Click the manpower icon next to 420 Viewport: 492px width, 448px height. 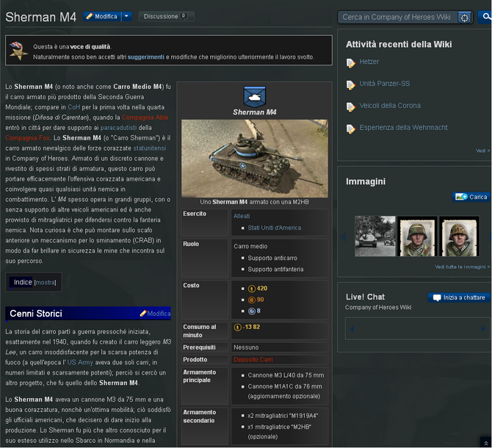252,289
